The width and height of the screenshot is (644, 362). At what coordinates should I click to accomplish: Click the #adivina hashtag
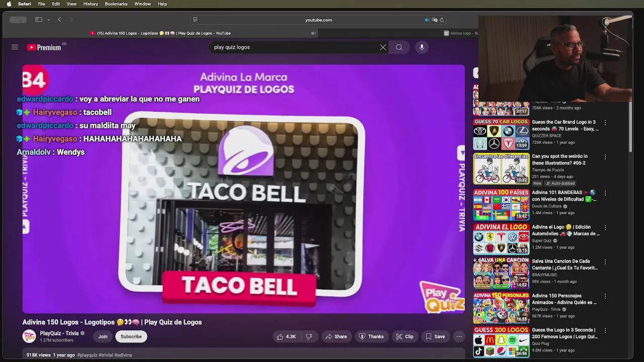(123, 355)
